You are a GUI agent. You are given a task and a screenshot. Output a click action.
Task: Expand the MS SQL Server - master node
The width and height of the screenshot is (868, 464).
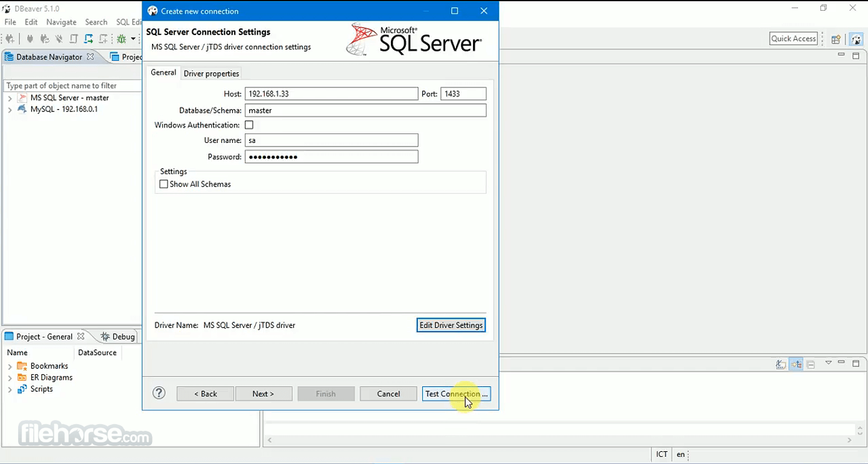pyautogui.click(x=10, y=98)
